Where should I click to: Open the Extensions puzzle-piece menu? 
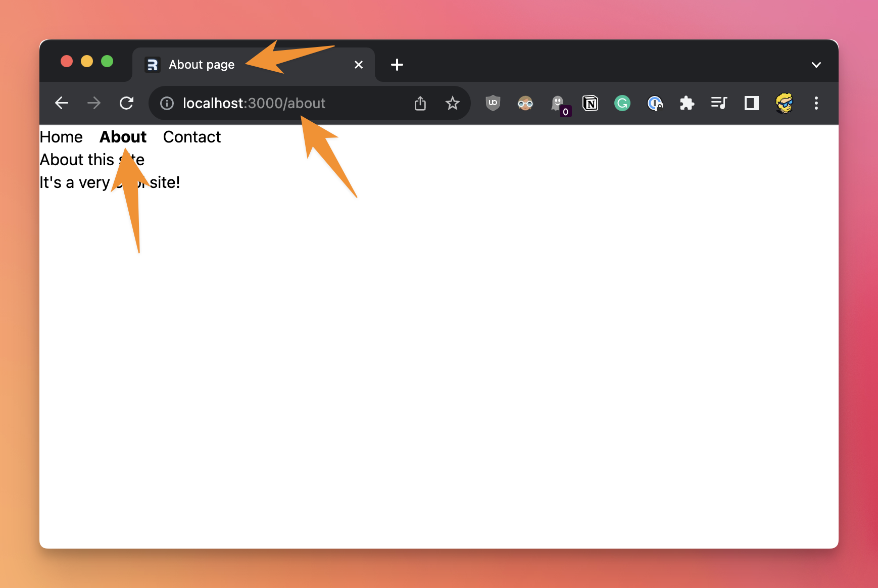point(687,103)
